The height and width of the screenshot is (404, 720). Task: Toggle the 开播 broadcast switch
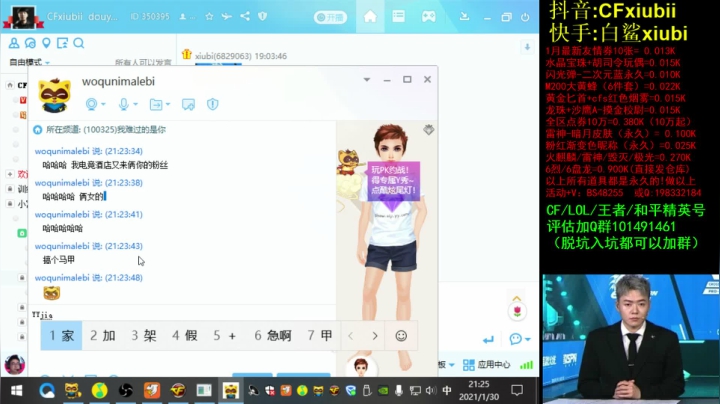[330, 17]
